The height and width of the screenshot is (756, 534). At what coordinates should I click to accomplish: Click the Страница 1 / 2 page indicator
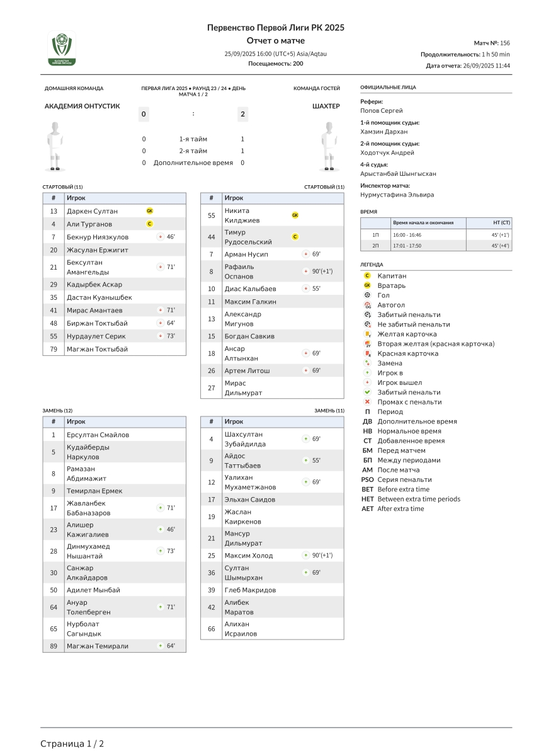tap(72, 744)
